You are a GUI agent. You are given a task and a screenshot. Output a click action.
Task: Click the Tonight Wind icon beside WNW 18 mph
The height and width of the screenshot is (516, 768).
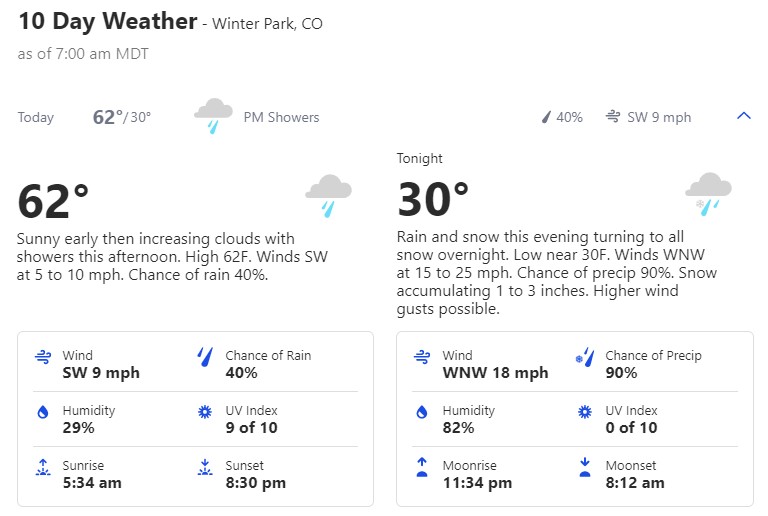pos(422,356)
